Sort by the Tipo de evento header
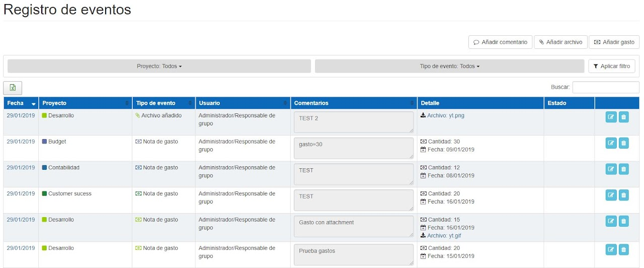The image size is (644, 268). (164, 103)
